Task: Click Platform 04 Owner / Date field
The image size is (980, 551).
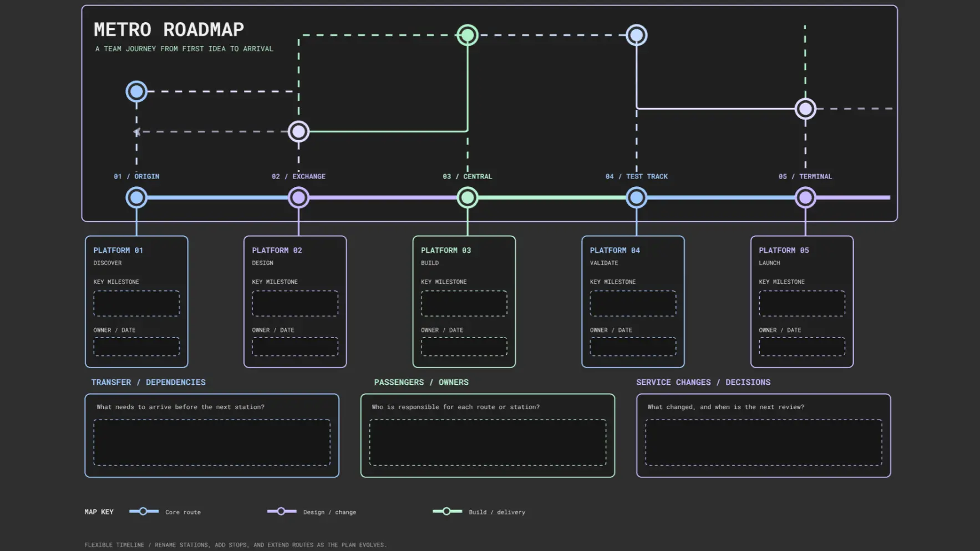Action: point(633,346)
